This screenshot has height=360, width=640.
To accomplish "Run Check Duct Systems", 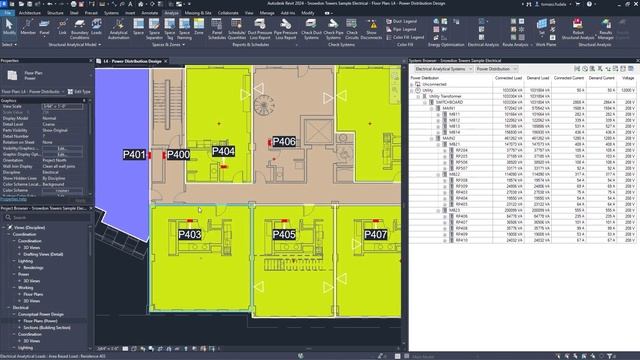I will [311, 29].
